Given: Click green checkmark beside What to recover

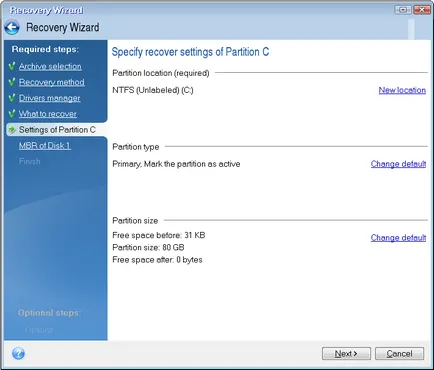Looking at the screenshot, I should coord(12,113).
